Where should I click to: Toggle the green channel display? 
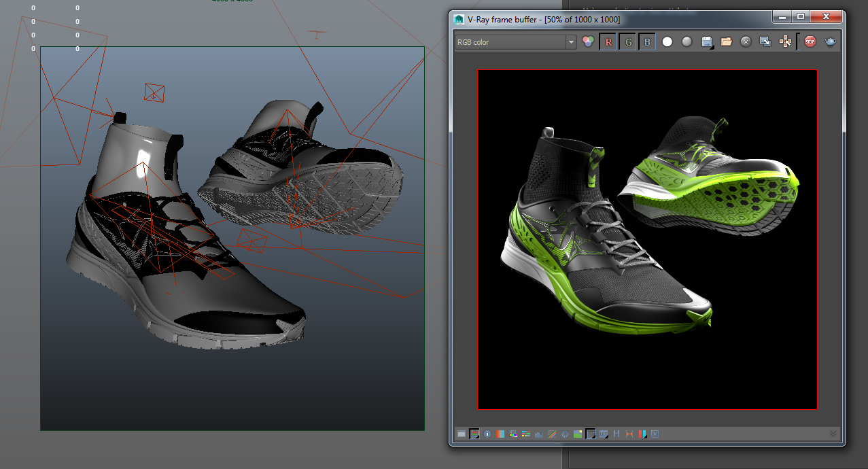coord(627,41)
